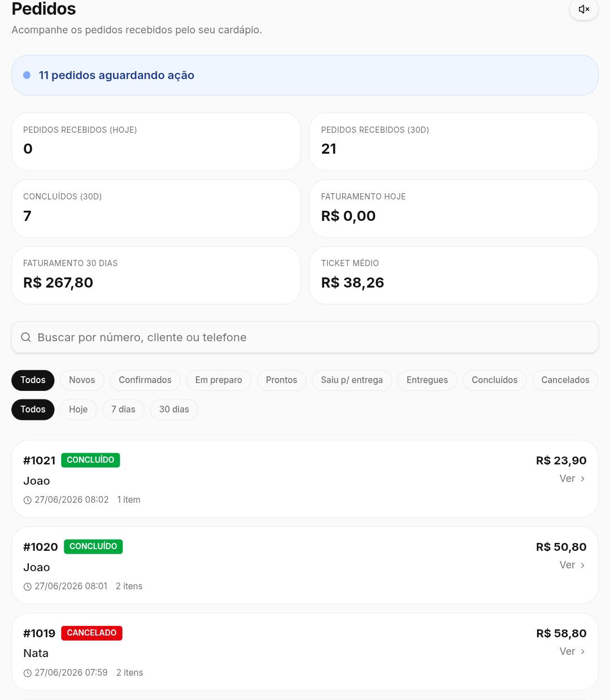Screen dimensions: 610x700
Task: Click the Faturamento 30 Dias value R$ 267,80
Action: 58,282
